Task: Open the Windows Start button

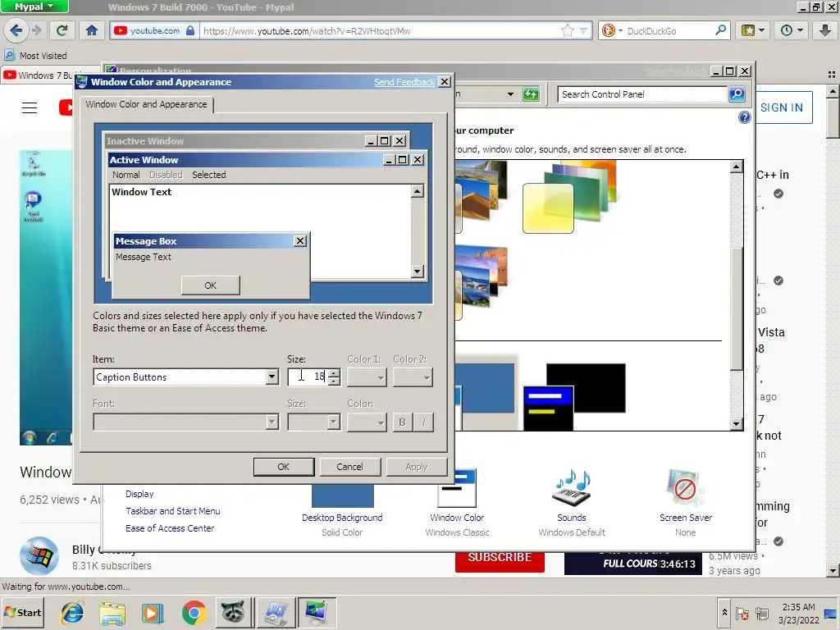Action: tap(23, 612)
